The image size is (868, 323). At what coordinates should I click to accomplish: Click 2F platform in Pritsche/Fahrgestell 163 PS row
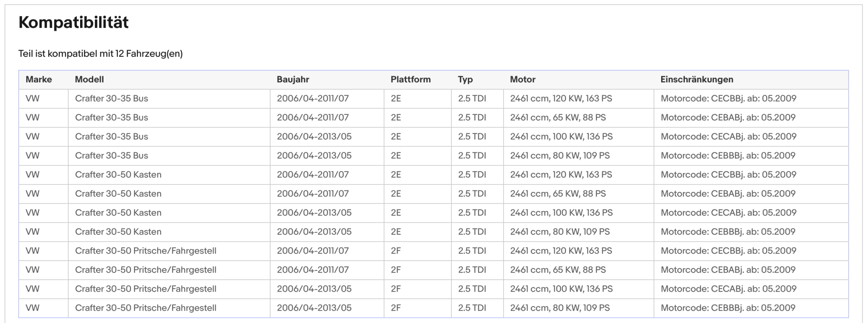396,251
